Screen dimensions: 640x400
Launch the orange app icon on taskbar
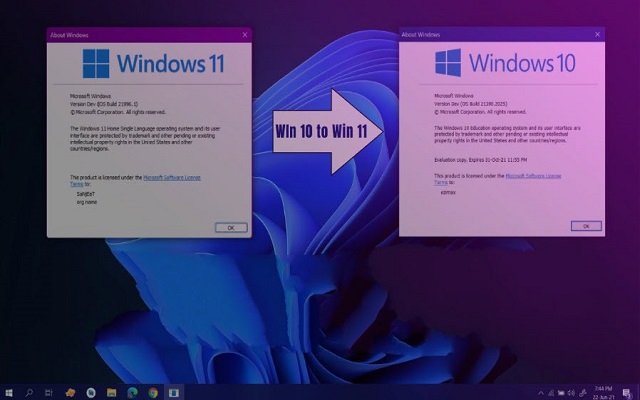point(70,393)
